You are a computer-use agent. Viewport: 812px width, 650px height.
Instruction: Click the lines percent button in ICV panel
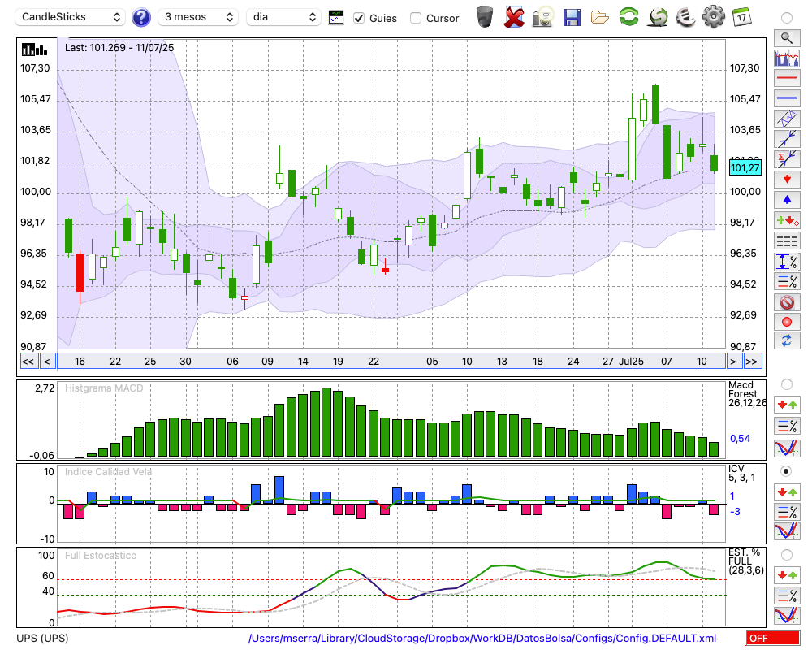click(x=787, y=512)
